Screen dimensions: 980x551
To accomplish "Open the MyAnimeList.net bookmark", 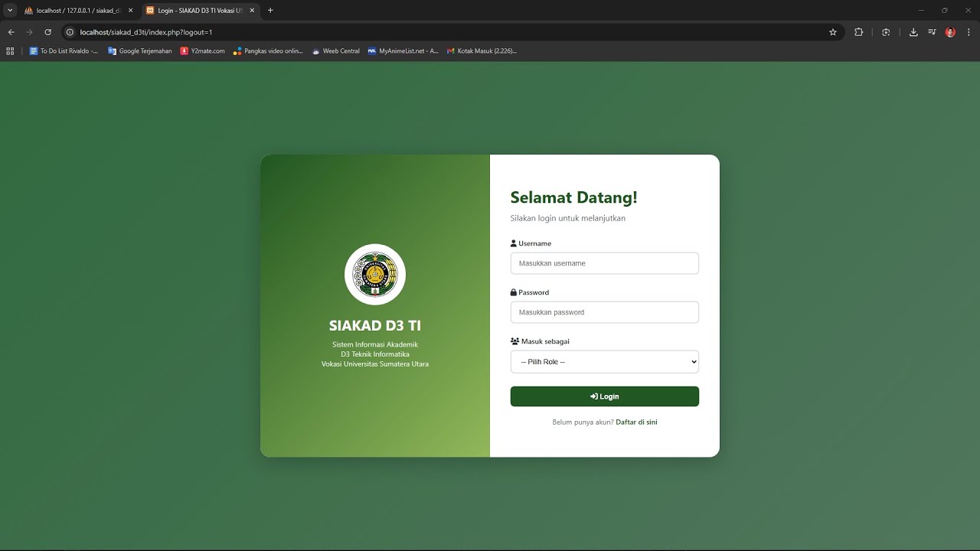I will [403, 51].
